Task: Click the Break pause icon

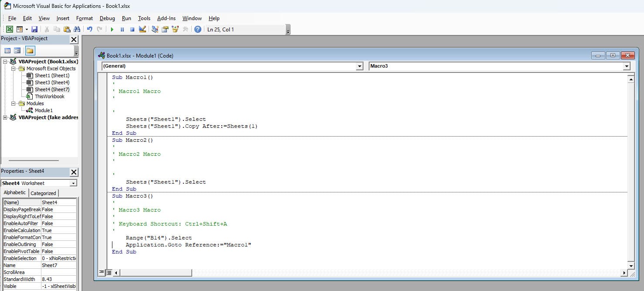Action: pyautogui.click(x=122, y=29)
